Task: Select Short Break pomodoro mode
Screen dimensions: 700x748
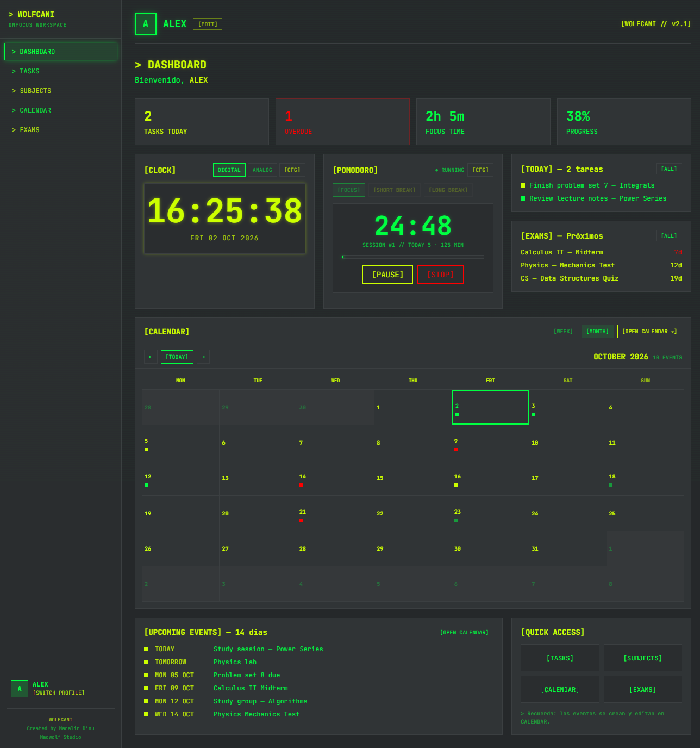Action: click(x=395, y=190)
